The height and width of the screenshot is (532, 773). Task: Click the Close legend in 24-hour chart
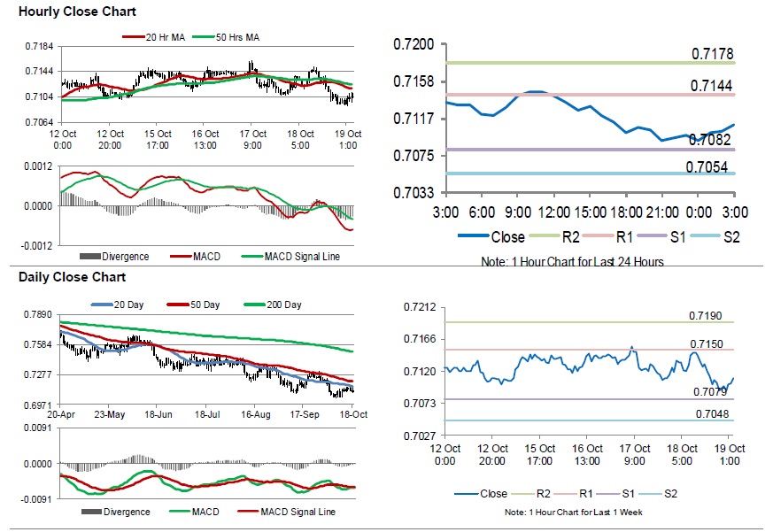point(491,236)
